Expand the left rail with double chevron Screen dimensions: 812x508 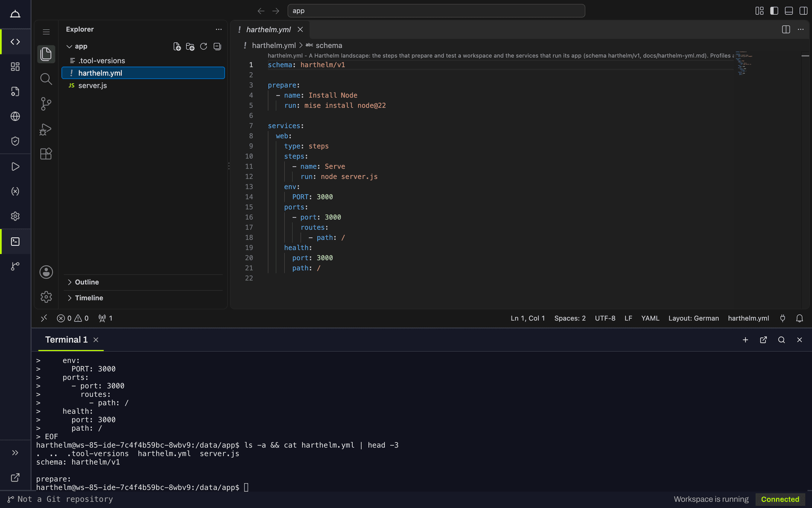(x=15, y=453)
